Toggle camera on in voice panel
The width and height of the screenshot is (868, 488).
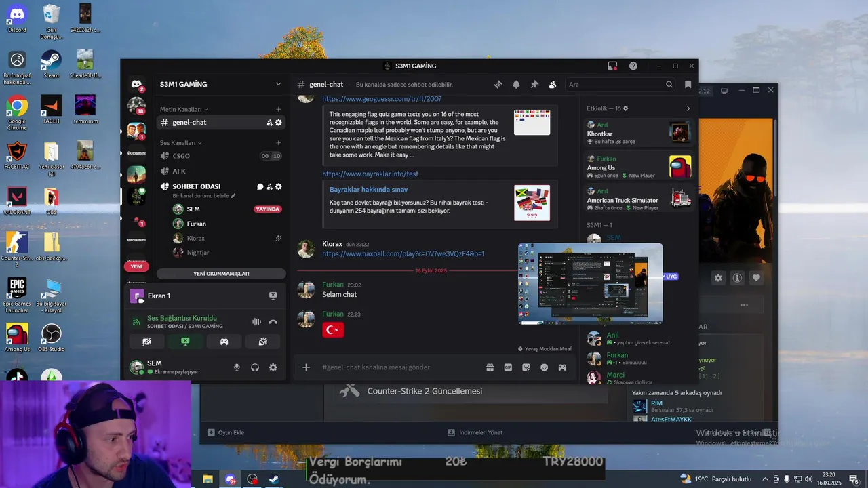146,342
